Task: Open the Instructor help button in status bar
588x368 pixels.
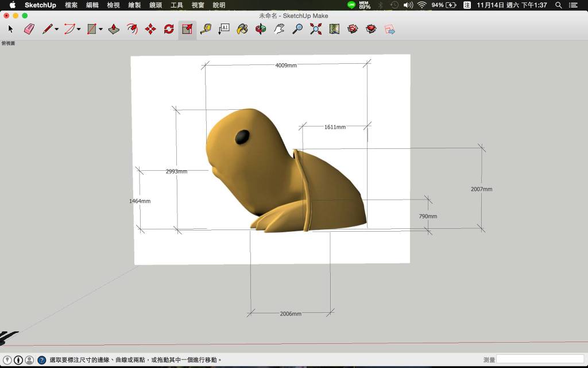Action: (x=42, y=360)
